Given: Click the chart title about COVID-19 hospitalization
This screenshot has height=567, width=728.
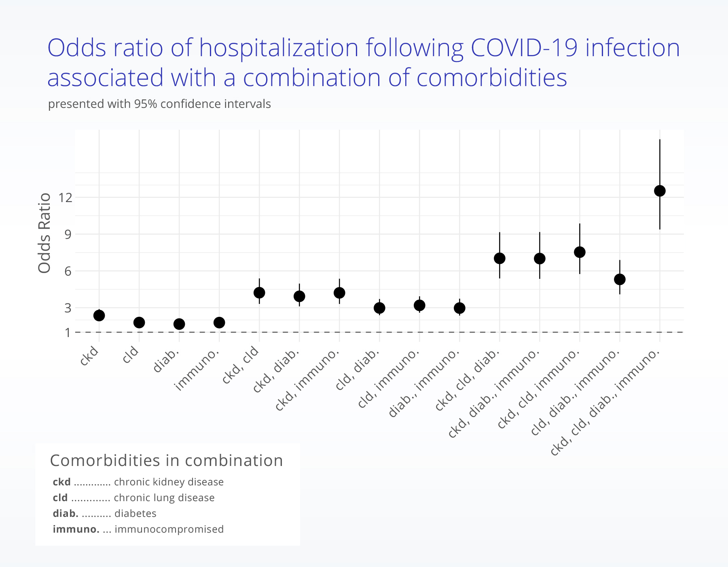Looking at the screenshot, I should point(363,62).
